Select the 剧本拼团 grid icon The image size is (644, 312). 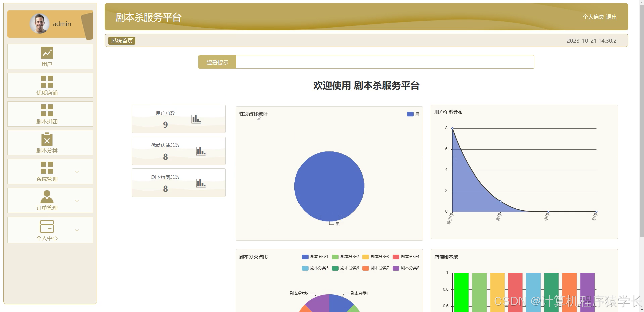(47, 110)
